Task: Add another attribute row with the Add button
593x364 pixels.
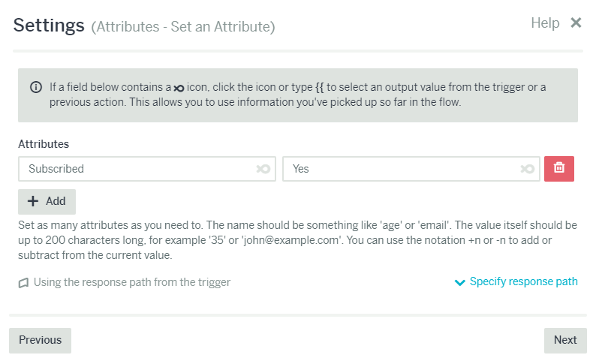Action: (47, 201)
